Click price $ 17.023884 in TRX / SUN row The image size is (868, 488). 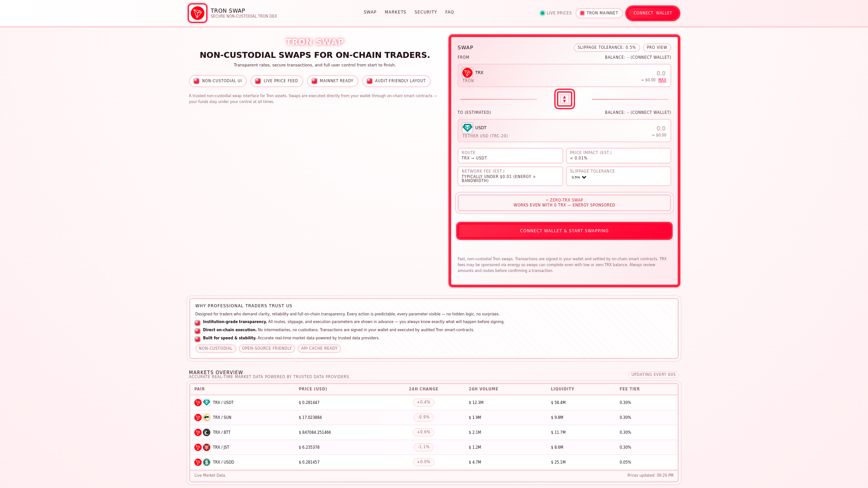[x=310, y=418]
